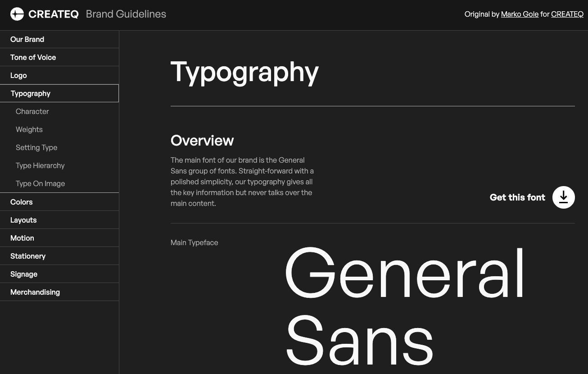
Task: Click the CREATEQ star logo icon
Action: point(17,14)
